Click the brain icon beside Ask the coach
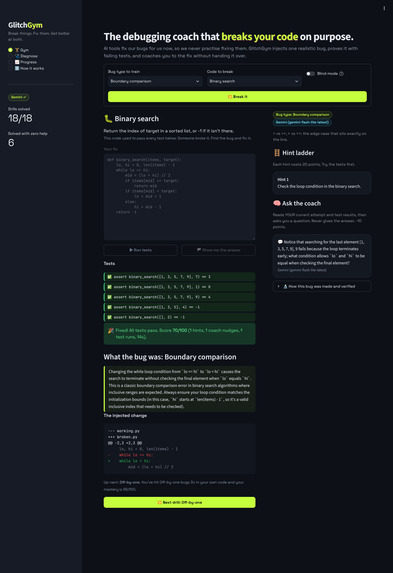393x573 pixels. point(277,203)
